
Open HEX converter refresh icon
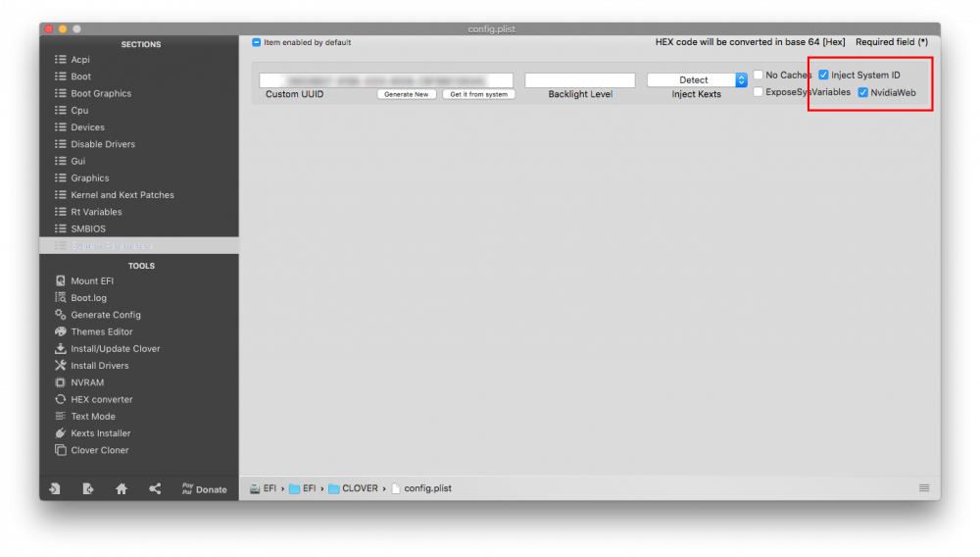(x=60, y=399)
